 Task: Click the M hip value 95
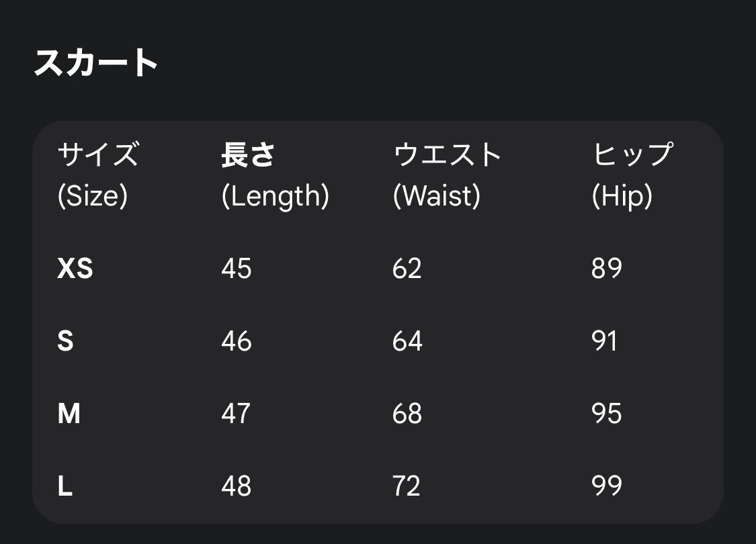(607, 414)
